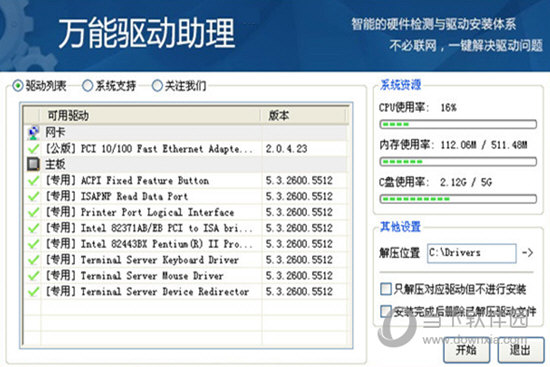Click the CPU使用率 16% value text
Screen dimensions: 550x367
pos(448,107)
